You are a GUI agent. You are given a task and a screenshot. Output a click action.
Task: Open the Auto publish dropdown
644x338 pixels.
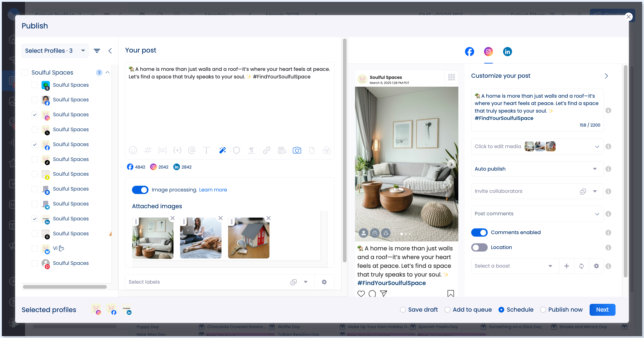coord(537,169)
